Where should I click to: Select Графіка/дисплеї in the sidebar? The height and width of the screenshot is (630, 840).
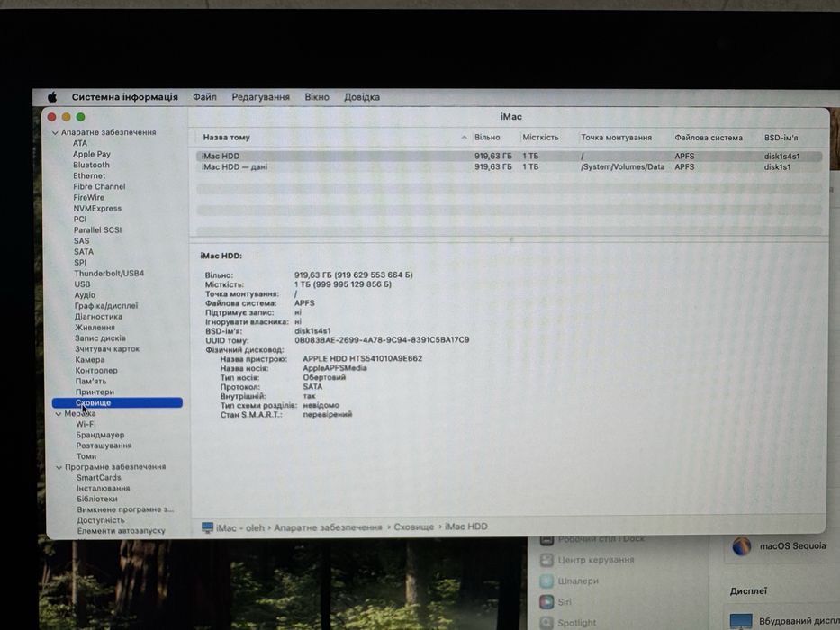tap(106, 305)
